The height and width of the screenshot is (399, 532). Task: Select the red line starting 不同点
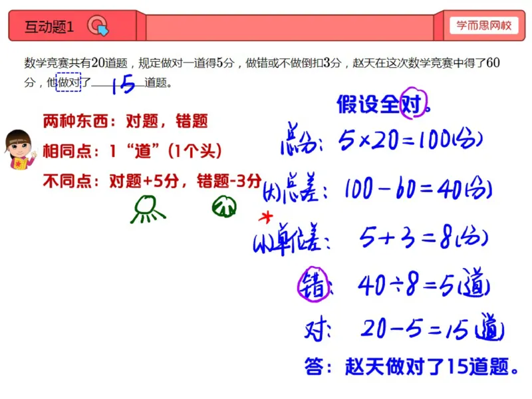152,181
